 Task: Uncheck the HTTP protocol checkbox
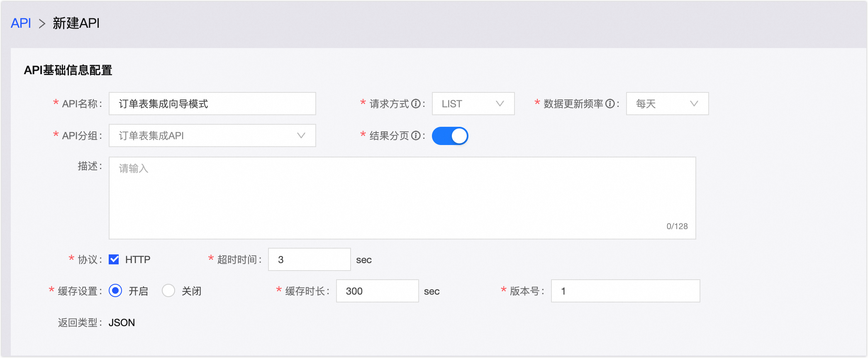(114, 259)
